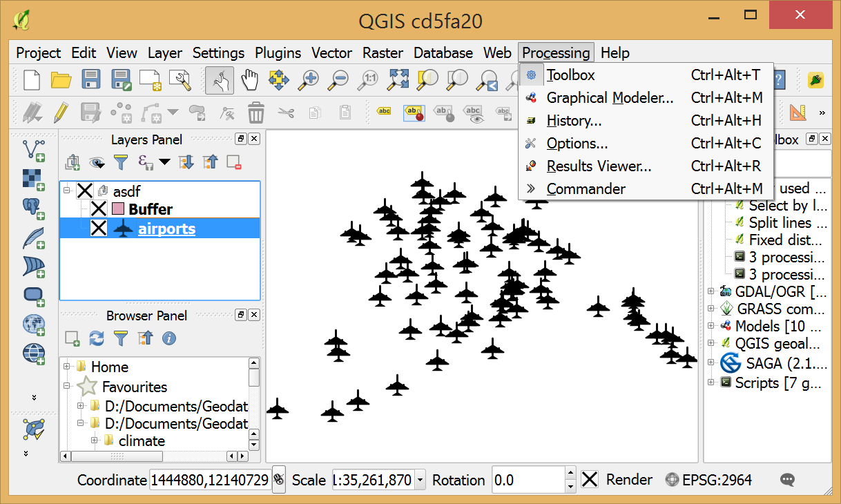Expand all items in the Layers Panel
The width and height of the screenshot is (841, 504).
point(186,162)
